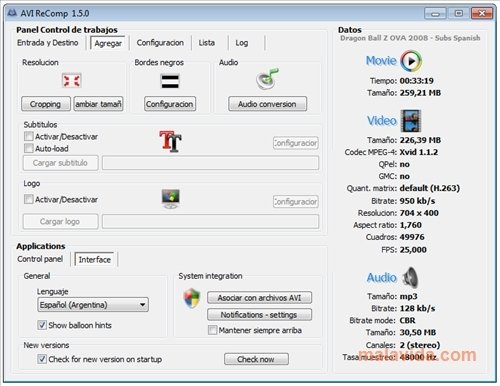Click the Audio speaker icon
The height and width of the screenshot is (386, 500).
coord(410,277)
